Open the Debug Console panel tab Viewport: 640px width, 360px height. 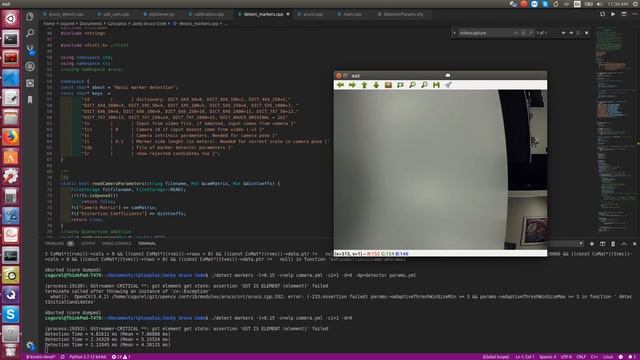pyautogui.click(x=117, y=244)
